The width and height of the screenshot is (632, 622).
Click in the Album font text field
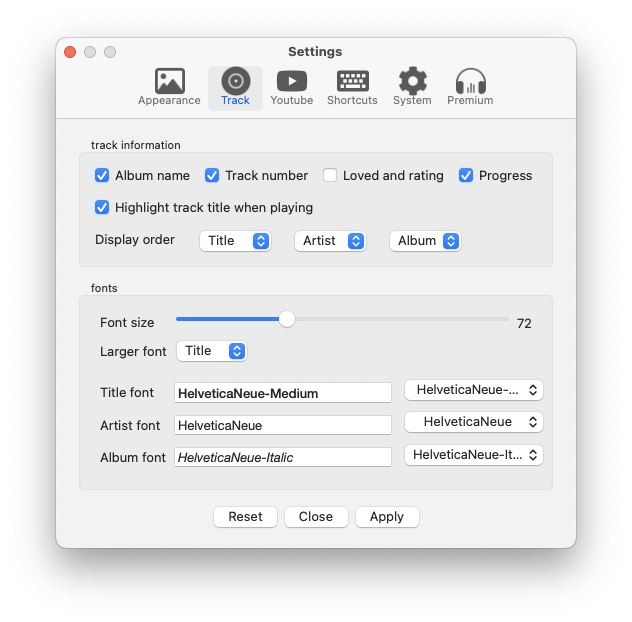click(283, 457)
